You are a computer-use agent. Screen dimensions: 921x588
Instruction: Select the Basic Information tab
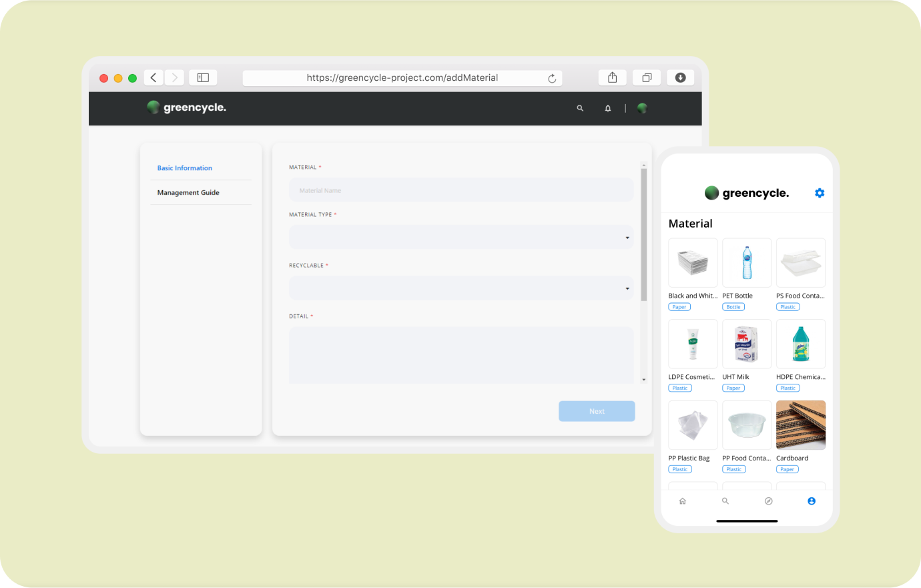coord(185,168)
